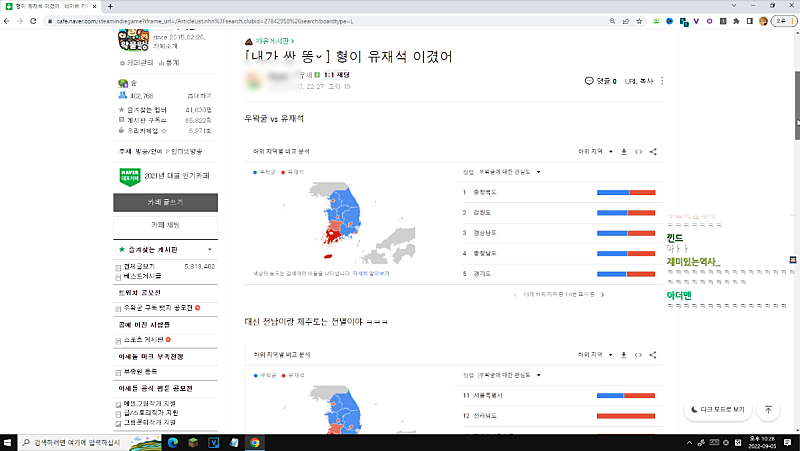Open comments on the post
This screenshot has height=451, width=800.
click(601, 81)
